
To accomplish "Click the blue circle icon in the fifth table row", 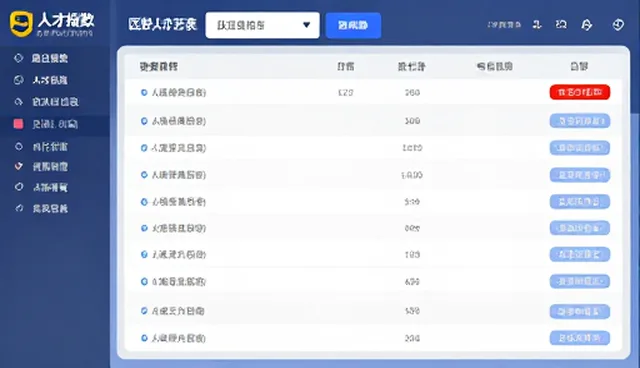I will [144, 202].
